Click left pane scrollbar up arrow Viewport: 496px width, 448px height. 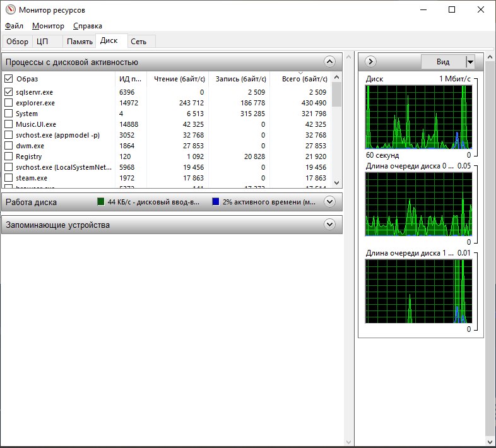348,57
